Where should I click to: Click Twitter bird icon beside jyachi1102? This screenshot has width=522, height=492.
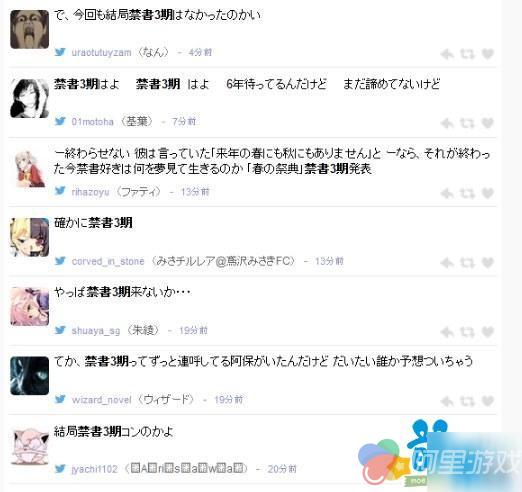(x=60, y=469)
